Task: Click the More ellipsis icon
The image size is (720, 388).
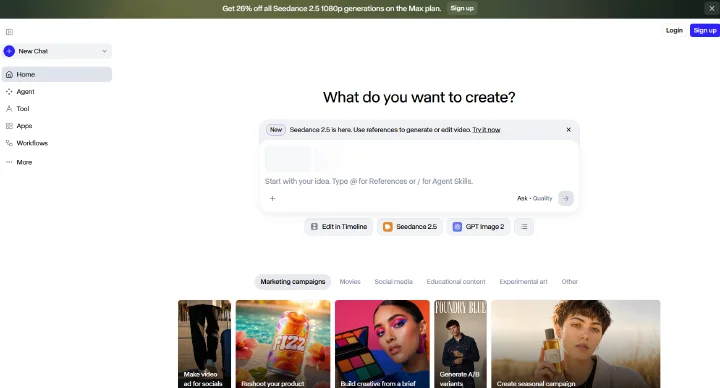Action: pyautogui.click(x=9, y=162)
